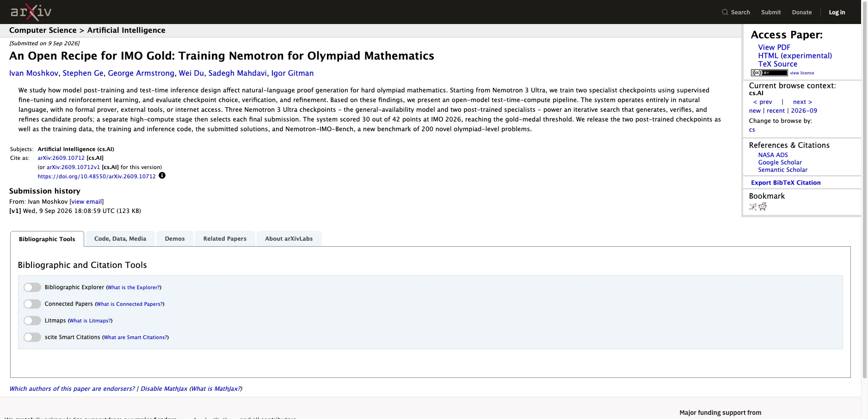Click 'What is the Explorer?' link
The image size is (868, 419).
point(134,287)
